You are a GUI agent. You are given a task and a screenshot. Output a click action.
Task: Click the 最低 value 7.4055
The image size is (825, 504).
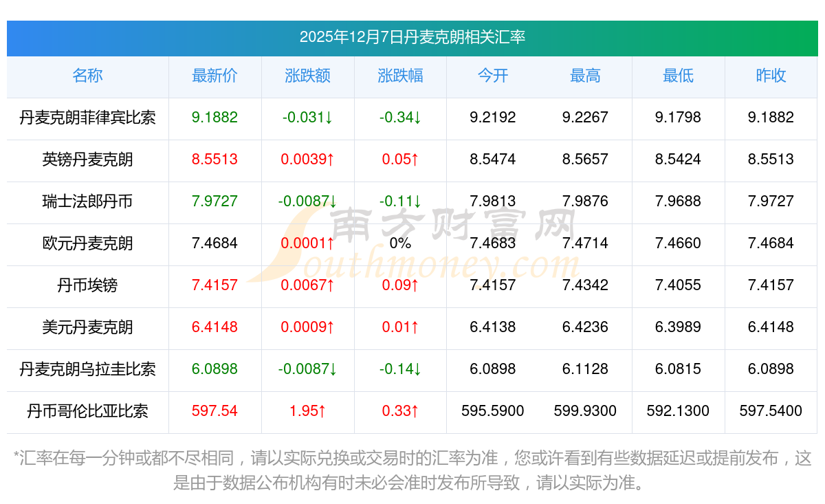[x=678, y=285]
